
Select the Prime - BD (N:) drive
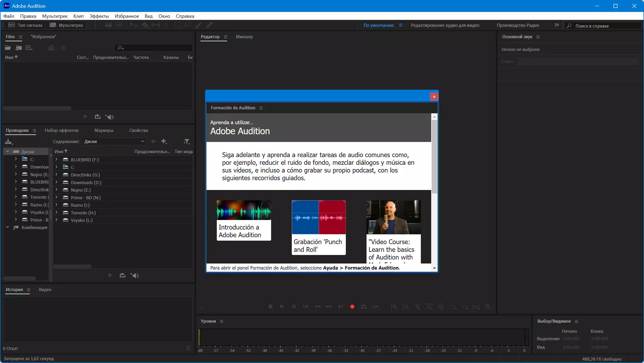click(x=85, y=198)
